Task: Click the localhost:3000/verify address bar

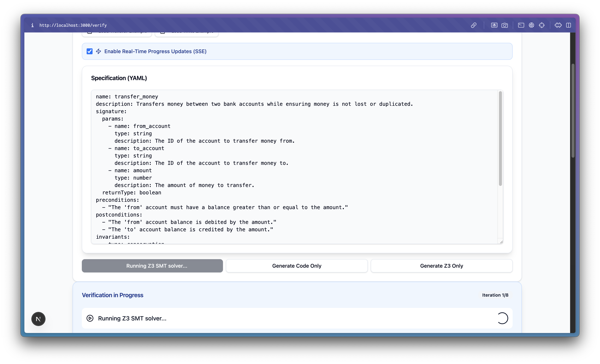Action: pyautogui.click(x=73, y=25)
